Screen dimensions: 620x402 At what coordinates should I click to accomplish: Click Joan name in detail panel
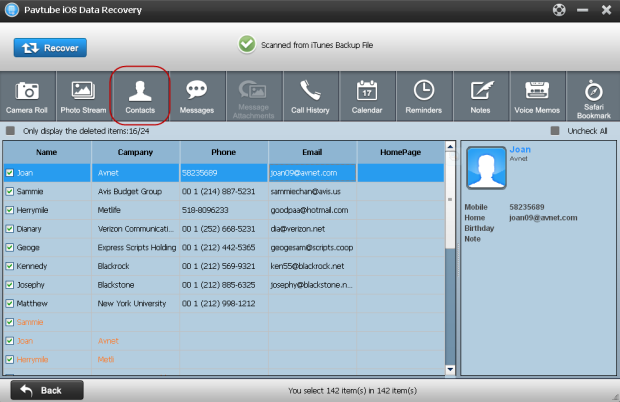point(520,149)
